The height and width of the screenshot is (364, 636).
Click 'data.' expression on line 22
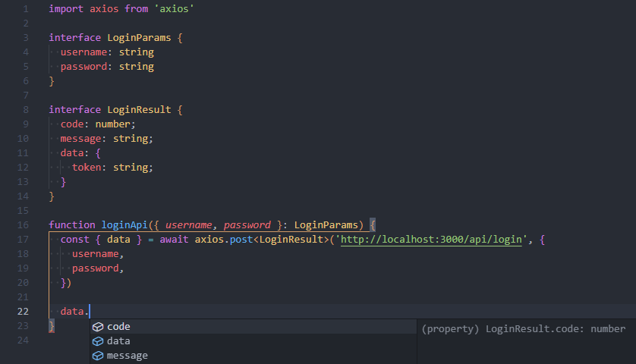tap(74, 312)
